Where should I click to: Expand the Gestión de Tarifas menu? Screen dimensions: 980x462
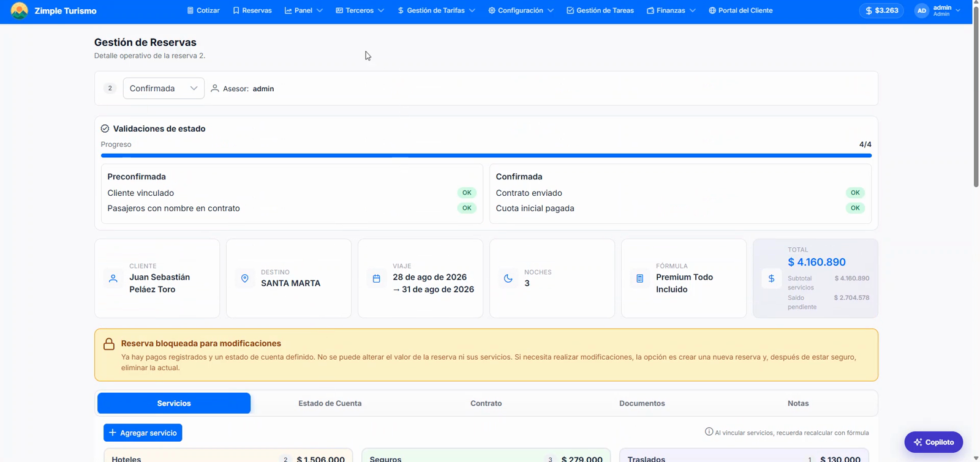(x=436, y=10)
